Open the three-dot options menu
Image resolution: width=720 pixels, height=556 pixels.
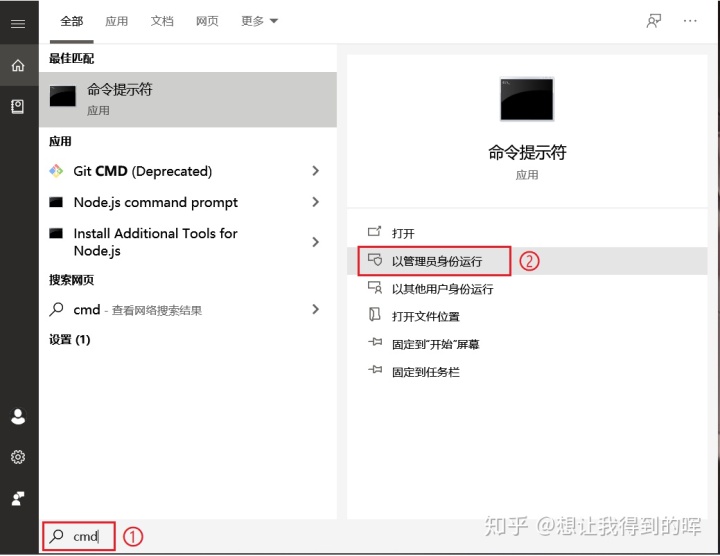point(690,21)
